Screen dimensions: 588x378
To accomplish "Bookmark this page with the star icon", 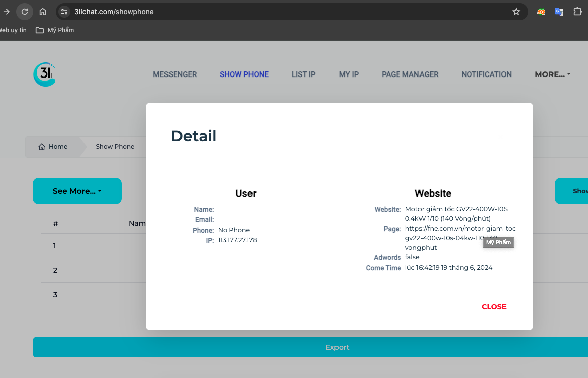I will [x=516, y=12].
